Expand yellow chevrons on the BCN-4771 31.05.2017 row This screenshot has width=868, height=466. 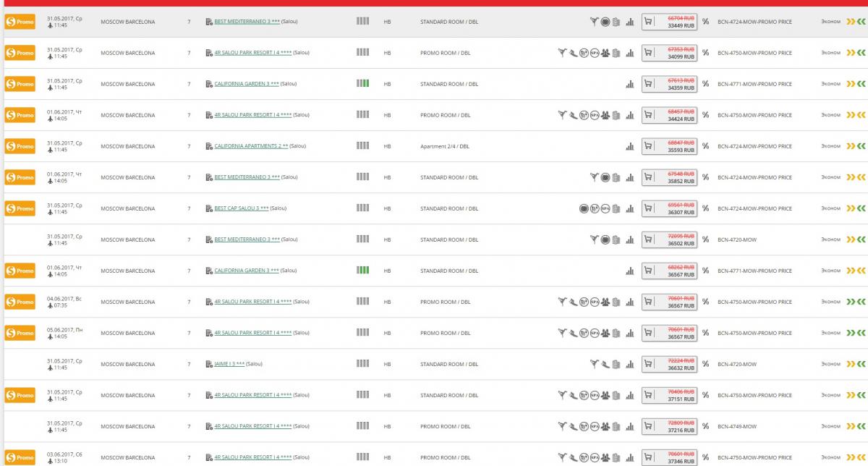(851, 84)
